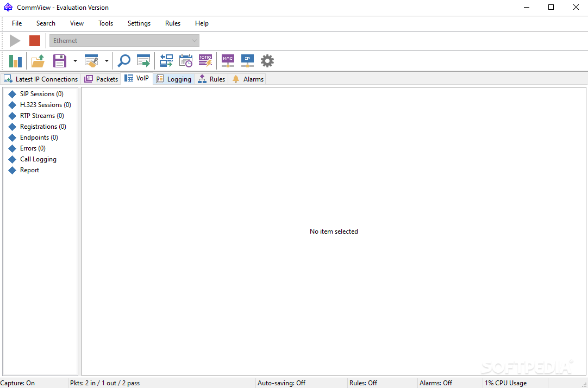Open the Settings menu
Viewport: 588px width, 388px height.
pyautogui.click(x=139, y=23)
